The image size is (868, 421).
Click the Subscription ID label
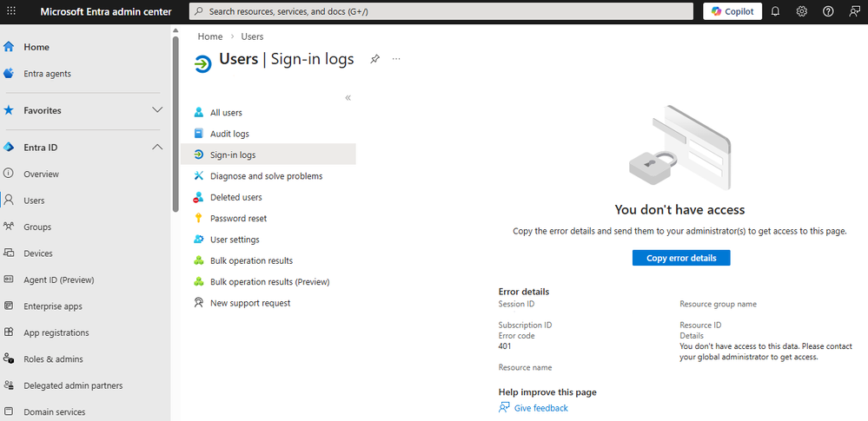click(x=525, y=326)
